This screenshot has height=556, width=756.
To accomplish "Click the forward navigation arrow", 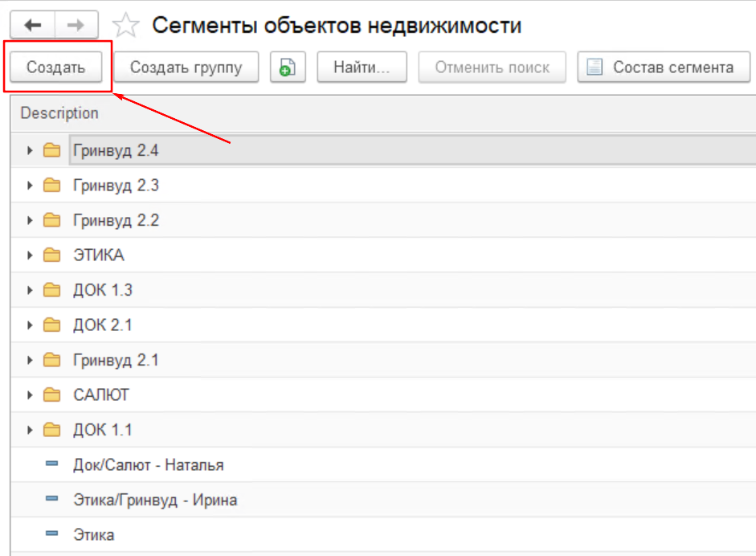I will 76,26.
